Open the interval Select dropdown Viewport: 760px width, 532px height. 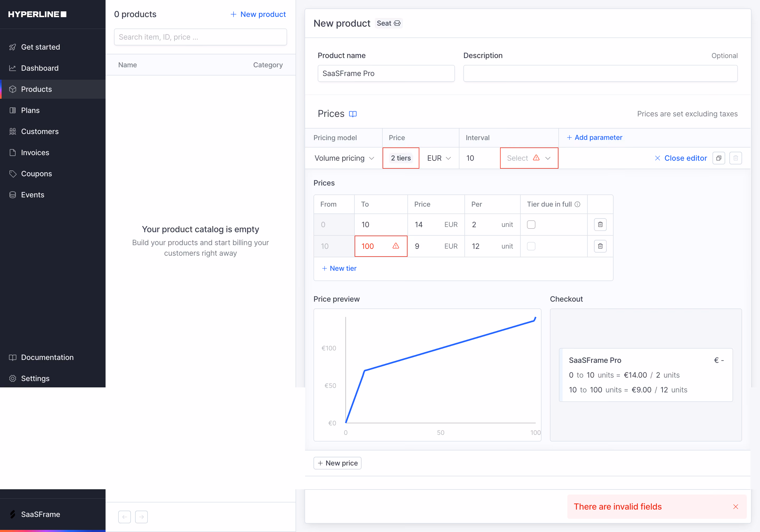click(529, 158)
